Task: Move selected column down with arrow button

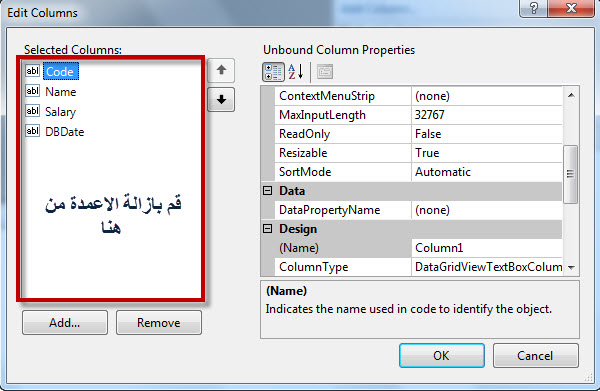Action: tap(221, 99)
